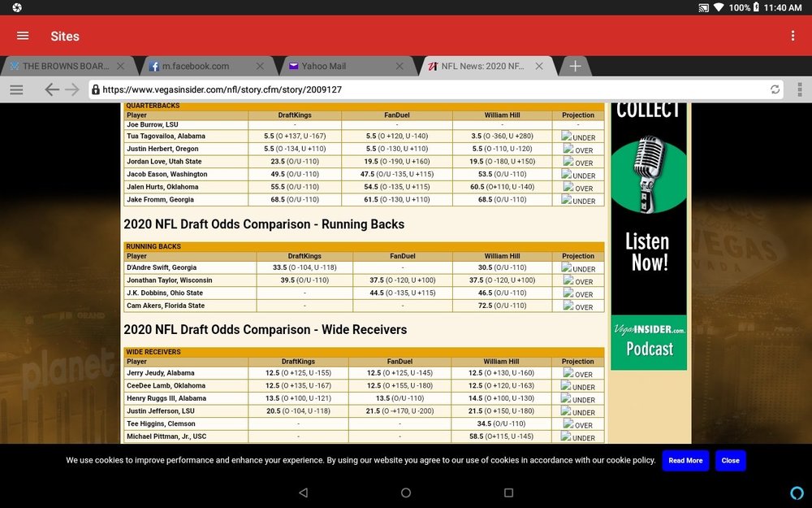
Task: Open the VegasInsider Podcast Listen Now ad
Action: coord(649,236)
